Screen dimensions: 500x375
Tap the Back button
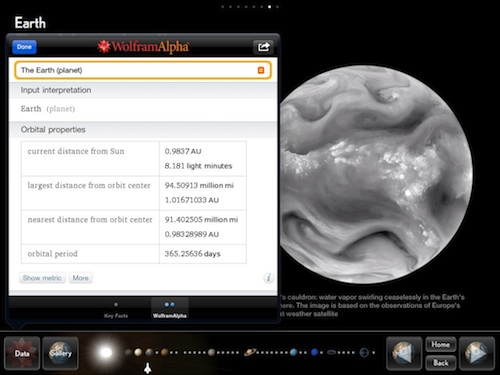(440, 363)
